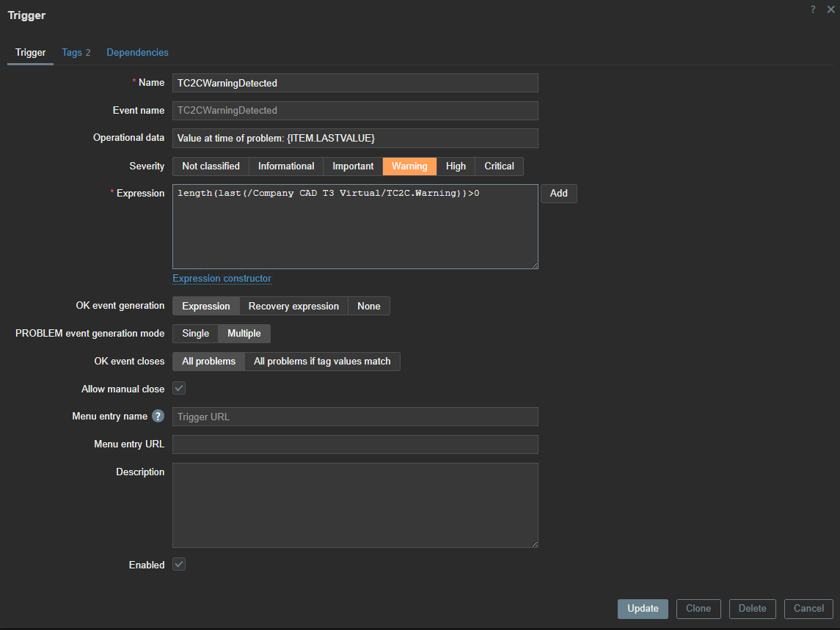Click the Clone button
Viewport: 840px width, 630px height.
click(x=698, y=609)
